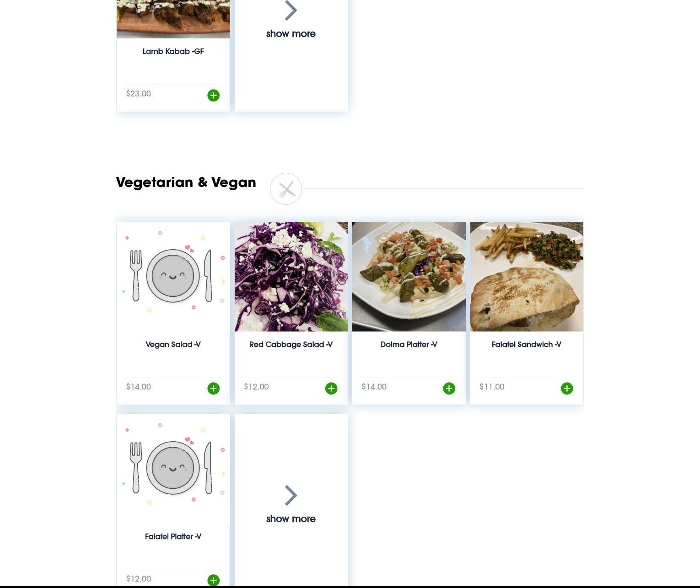The image size is (700, 588).
Task: Add Red Cabbage Salad -V with plus
Action: coord(331,388)
